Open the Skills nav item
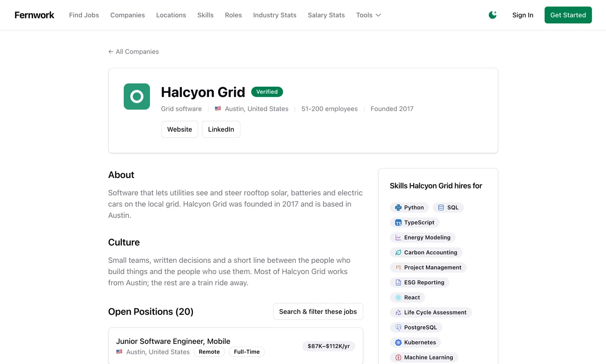This screenshot has width=606, height=364. (x=205, y=15)
